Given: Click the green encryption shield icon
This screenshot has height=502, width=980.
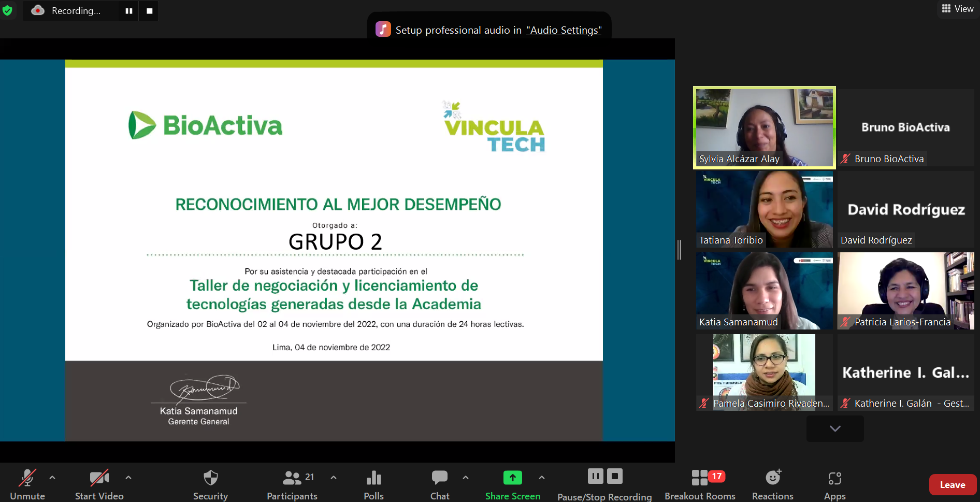Looking at the screenshot, I should (x=7, y=10).
